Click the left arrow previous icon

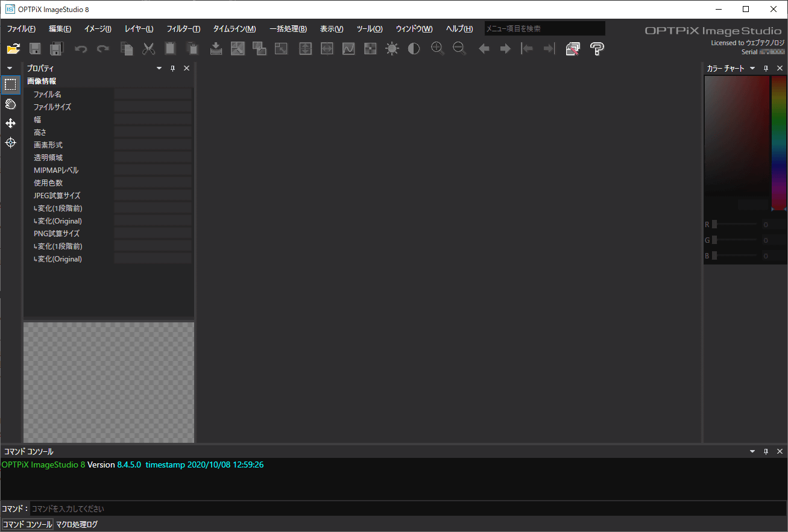pyautogui.click(x=484, y=49)
